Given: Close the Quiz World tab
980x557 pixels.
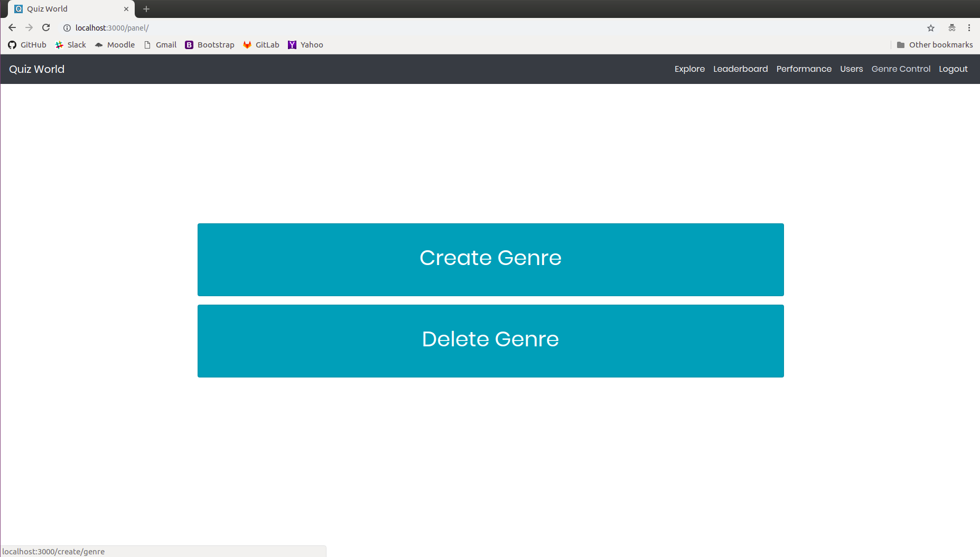Looking at the screenshot, I should pyautogui.click(x=126, y=9).
